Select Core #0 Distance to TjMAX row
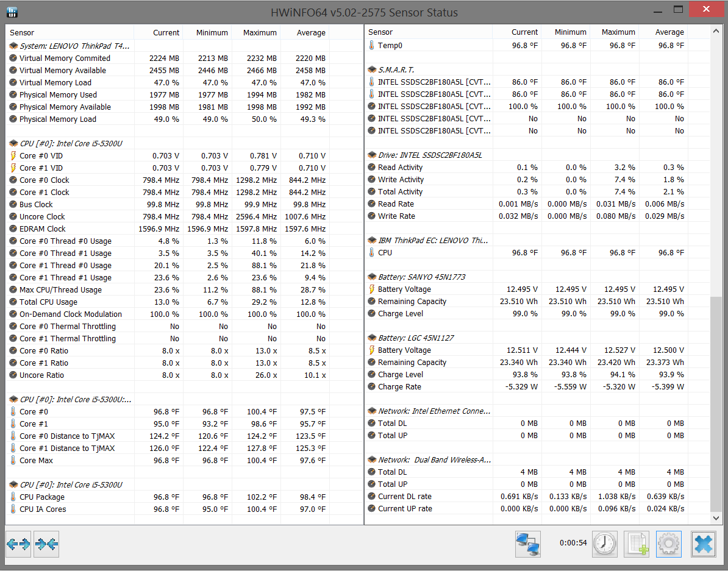 click(184, 436)
